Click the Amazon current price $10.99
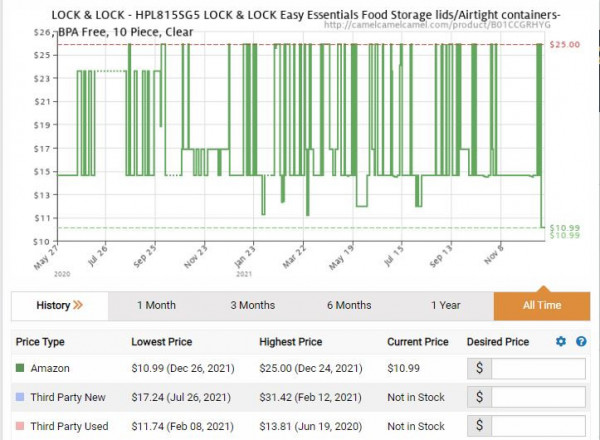Screen dimensions: 600x440 (403, 368)
